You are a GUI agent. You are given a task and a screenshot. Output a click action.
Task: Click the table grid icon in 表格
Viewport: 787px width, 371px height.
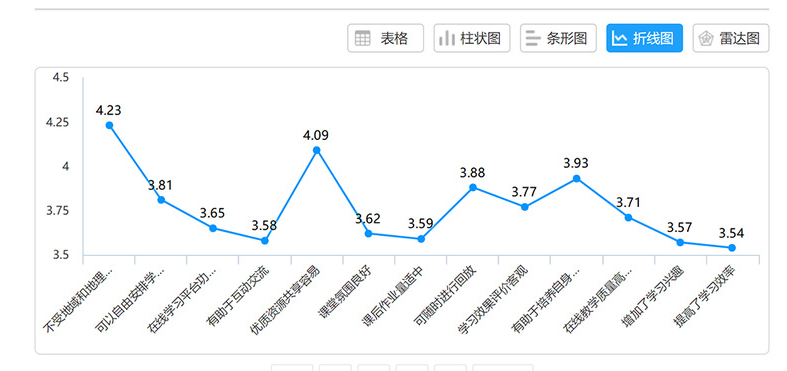pos(362,39)
